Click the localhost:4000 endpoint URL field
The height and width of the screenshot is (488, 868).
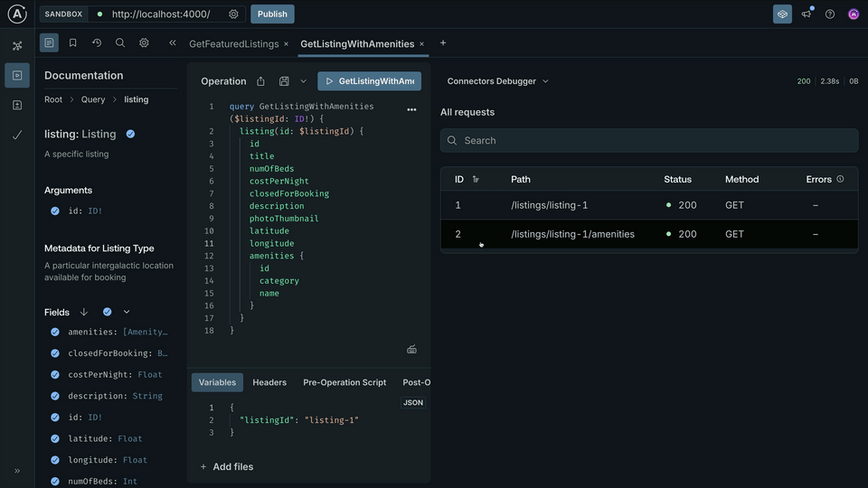coord(161,14)
